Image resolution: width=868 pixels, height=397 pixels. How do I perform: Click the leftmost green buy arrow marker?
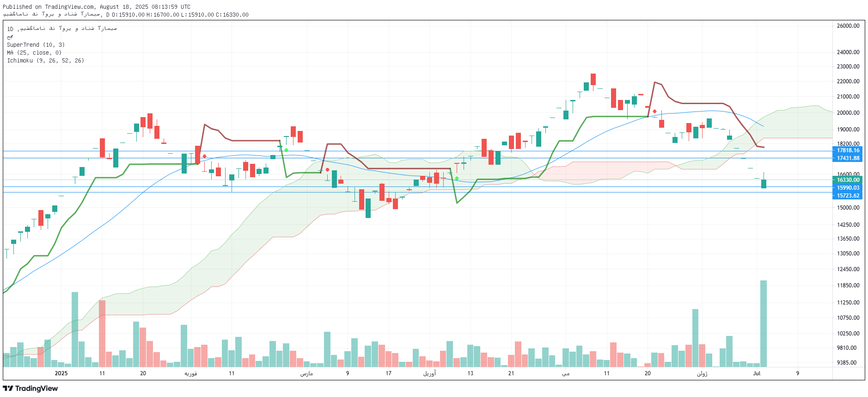click(x=286, y=150)
